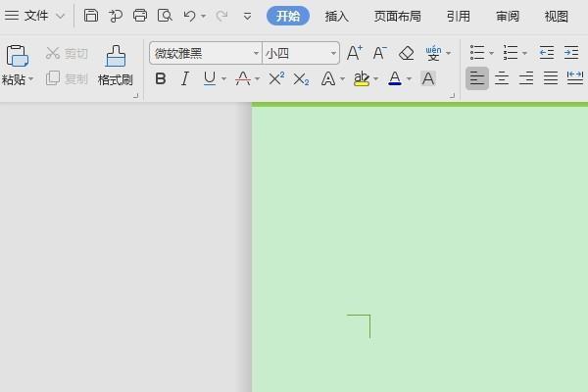Click inside the green document page
The image size is (588, 392).
421,245
